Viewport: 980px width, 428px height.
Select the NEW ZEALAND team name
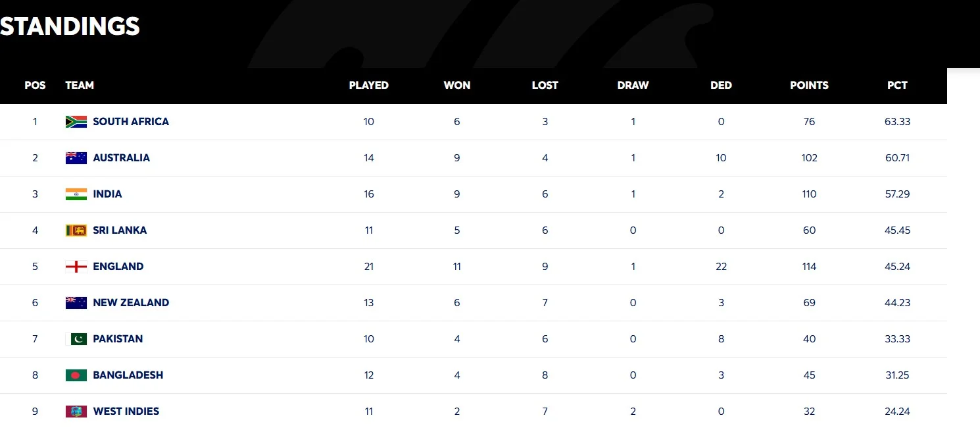131,303
